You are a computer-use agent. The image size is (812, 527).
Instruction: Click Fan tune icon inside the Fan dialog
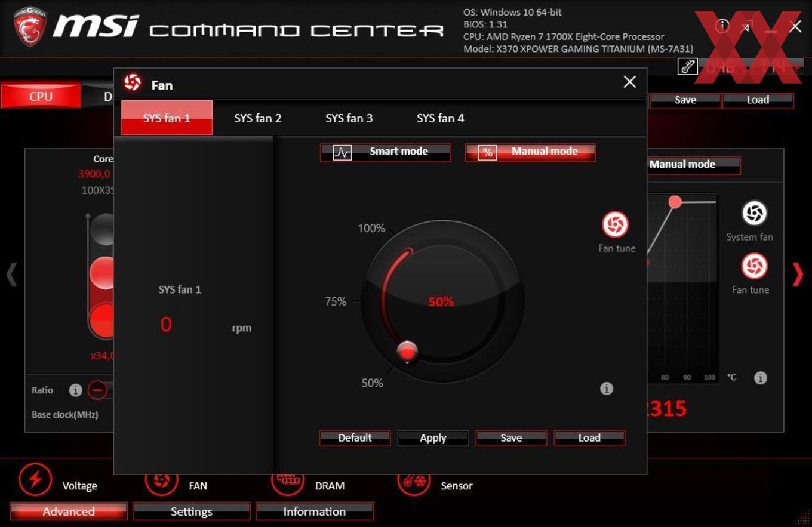tap(615, 224)
